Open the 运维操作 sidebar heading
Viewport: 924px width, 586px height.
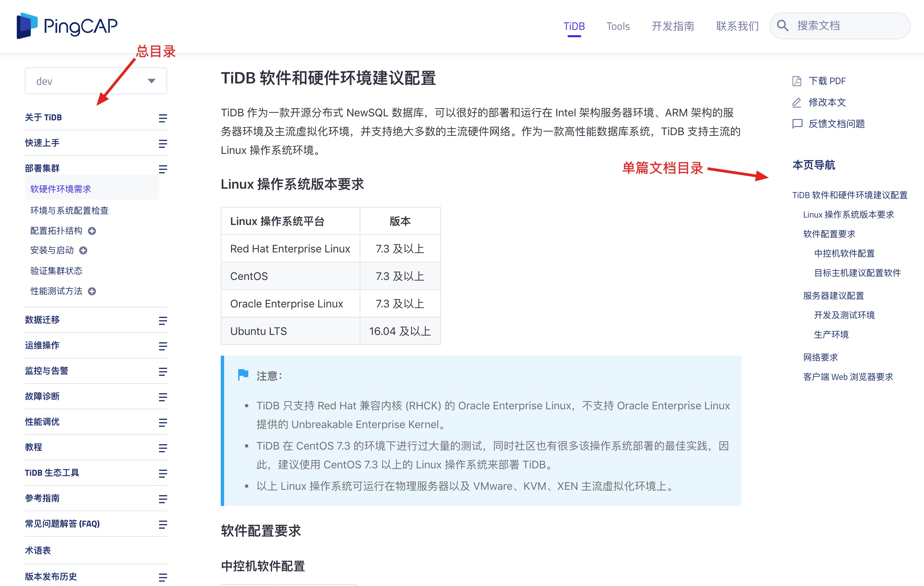coord(42,346)
